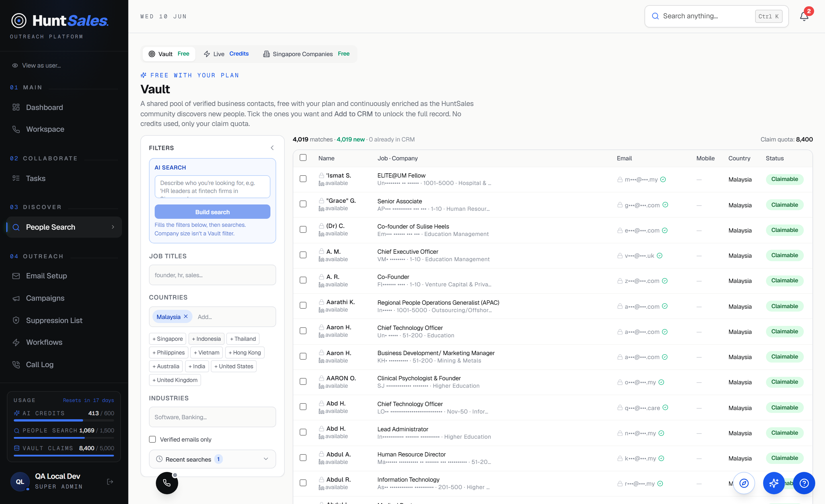Click the clock icon in Recent searches
Image resolution: width=825 pixels, height=504 pixels.
pyautogui.click(x=159, y=459)
